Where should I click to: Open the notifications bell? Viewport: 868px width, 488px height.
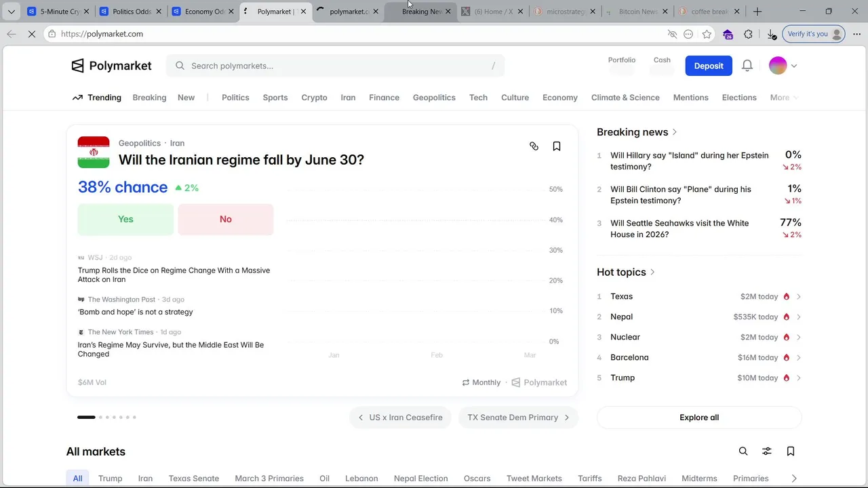[x=747, y=66]
